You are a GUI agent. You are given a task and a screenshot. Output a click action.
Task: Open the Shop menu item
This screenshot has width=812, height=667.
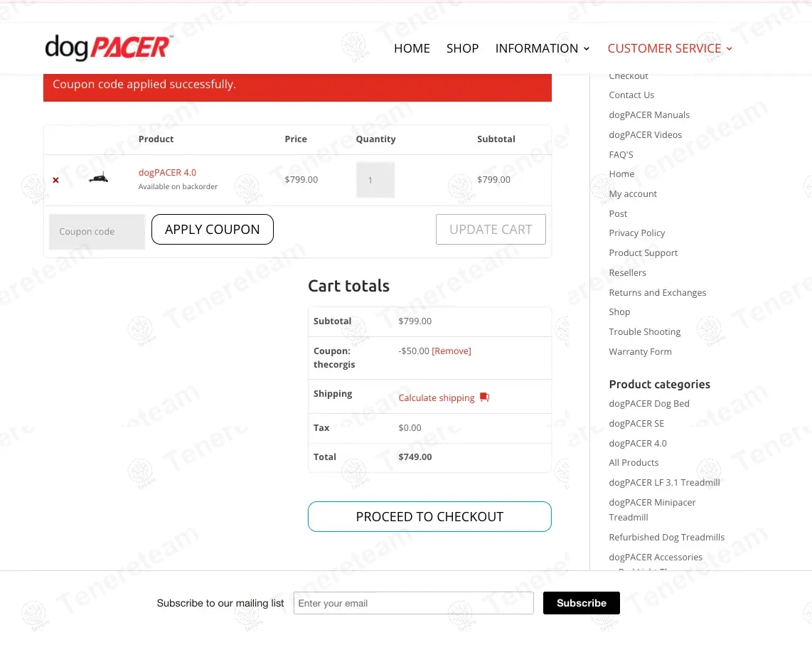coord(462,48)
